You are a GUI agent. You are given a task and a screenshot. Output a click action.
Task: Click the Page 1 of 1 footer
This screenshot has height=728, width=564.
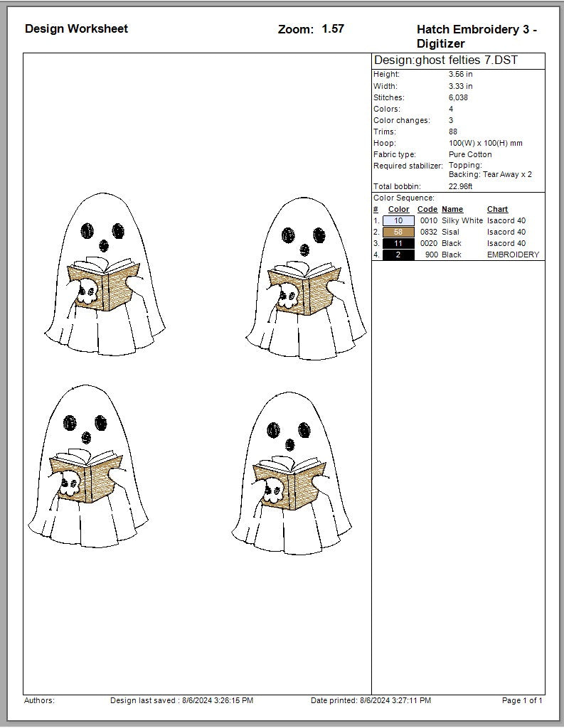tap(522, 700)
